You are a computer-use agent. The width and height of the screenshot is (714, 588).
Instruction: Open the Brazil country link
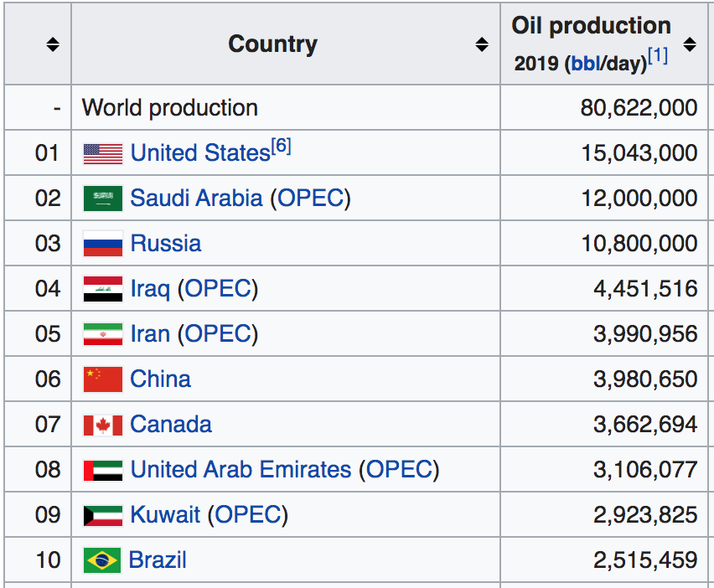pos(158,560)
